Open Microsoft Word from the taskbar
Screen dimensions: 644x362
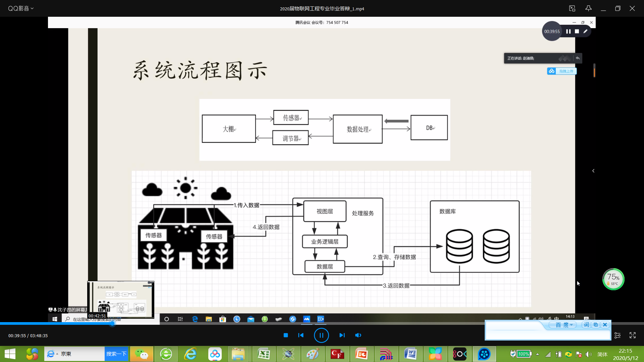411,354
